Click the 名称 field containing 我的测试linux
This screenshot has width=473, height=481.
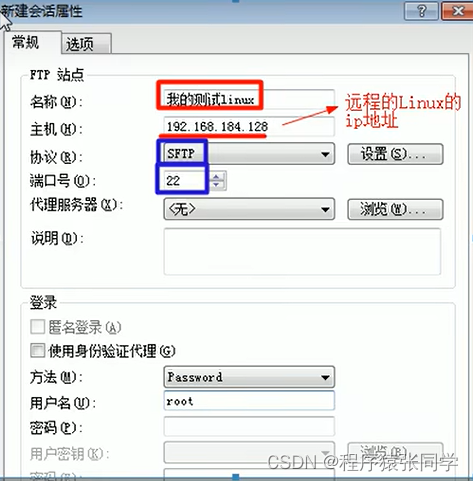249,99
